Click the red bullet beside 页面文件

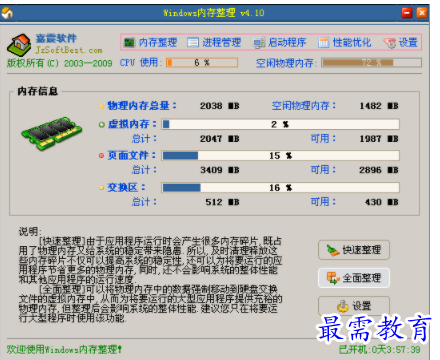101,156
